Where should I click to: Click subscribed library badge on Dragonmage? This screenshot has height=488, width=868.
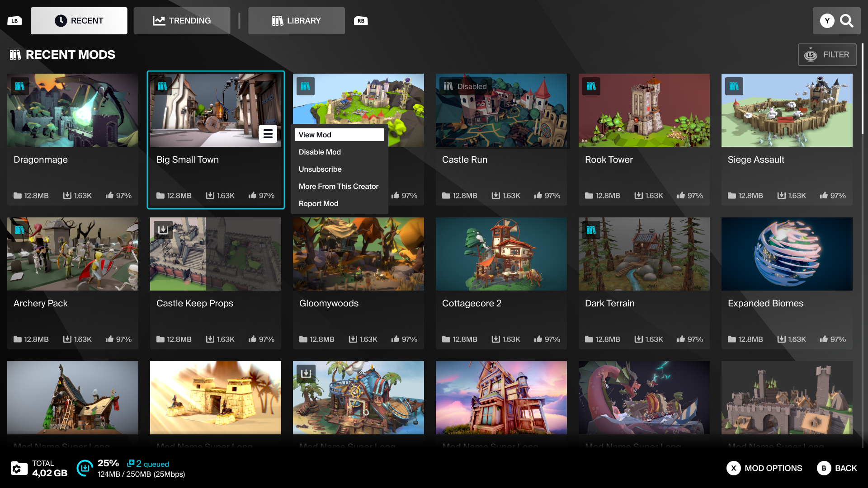(x=19, y=86)
